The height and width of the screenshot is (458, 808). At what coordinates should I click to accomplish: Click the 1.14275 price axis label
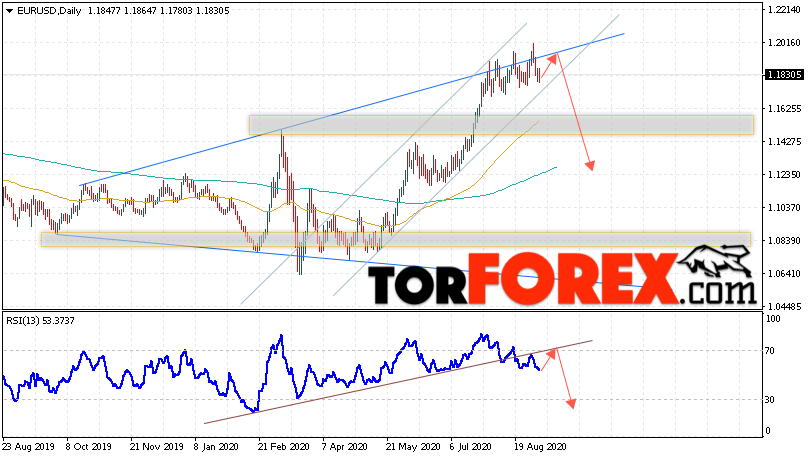coord(784,142)
